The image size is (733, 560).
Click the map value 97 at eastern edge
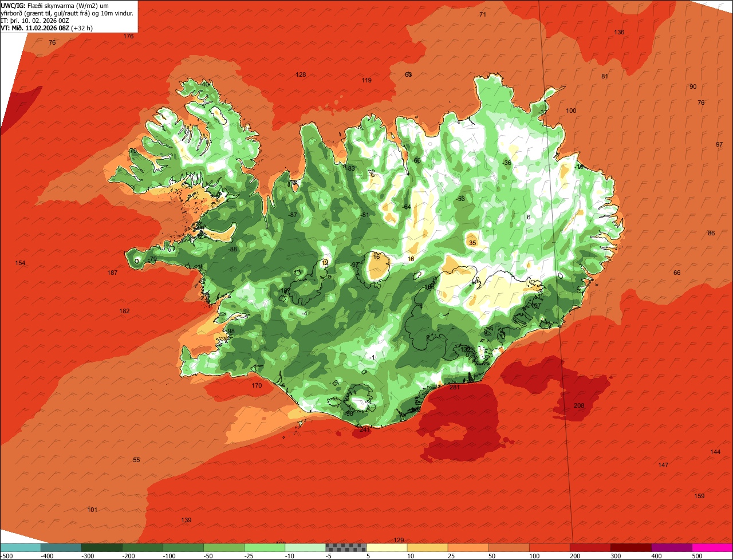[x=719, y=144]
